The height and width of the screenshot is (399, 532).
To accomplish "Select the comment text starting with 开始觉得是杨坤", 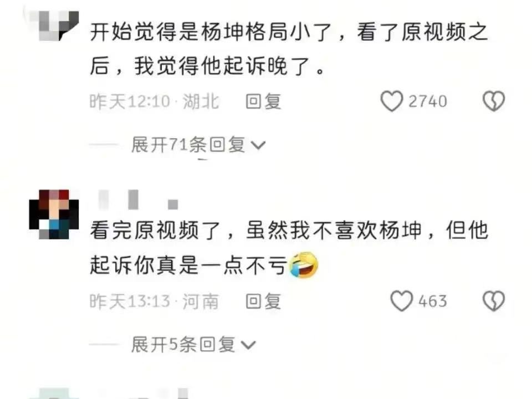I will [289, 49].
